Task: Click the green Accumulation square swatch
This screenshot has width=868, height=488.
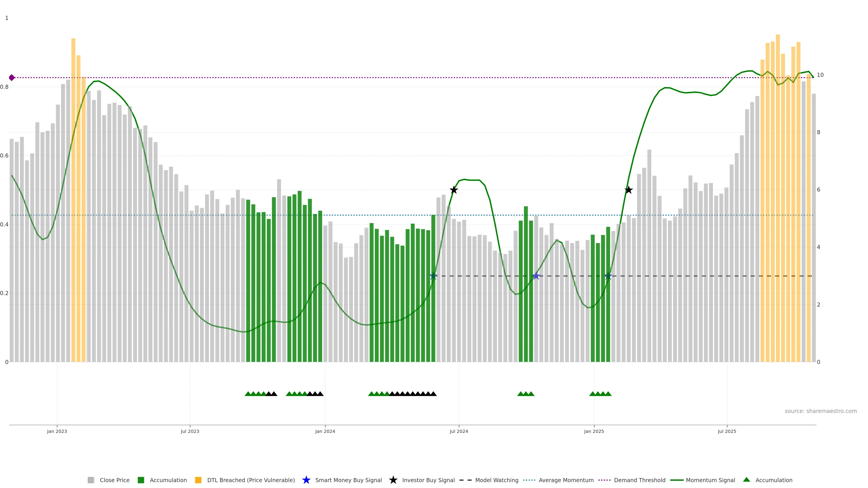Action: [141, 480]
